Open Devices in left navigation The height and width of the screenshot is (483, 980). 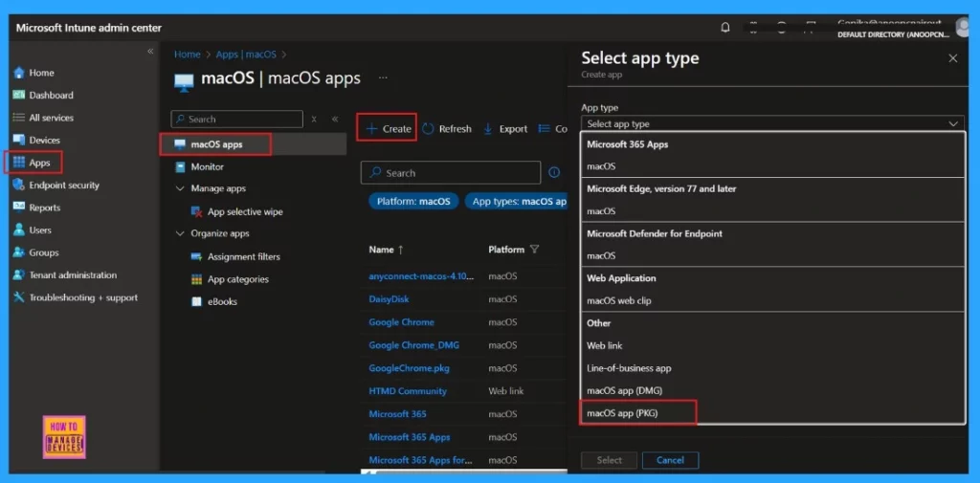(x=37, y=140)
